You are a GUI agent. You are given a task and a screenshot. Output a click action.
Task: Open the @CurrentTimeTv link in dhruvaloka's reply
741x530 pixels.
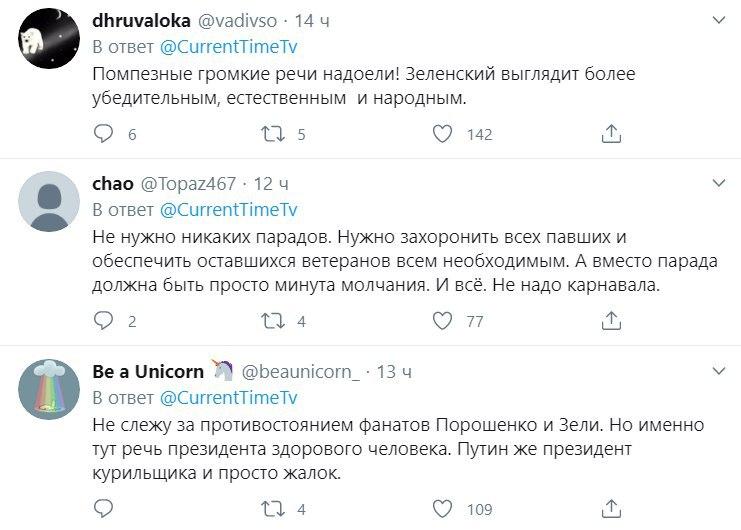[228, 47]
